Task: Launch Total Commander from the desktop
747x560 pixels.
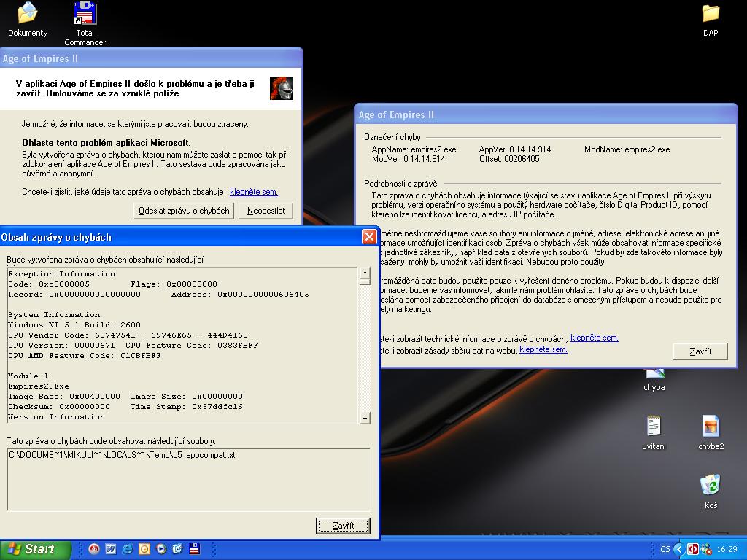Action: (x=85, y=15)
